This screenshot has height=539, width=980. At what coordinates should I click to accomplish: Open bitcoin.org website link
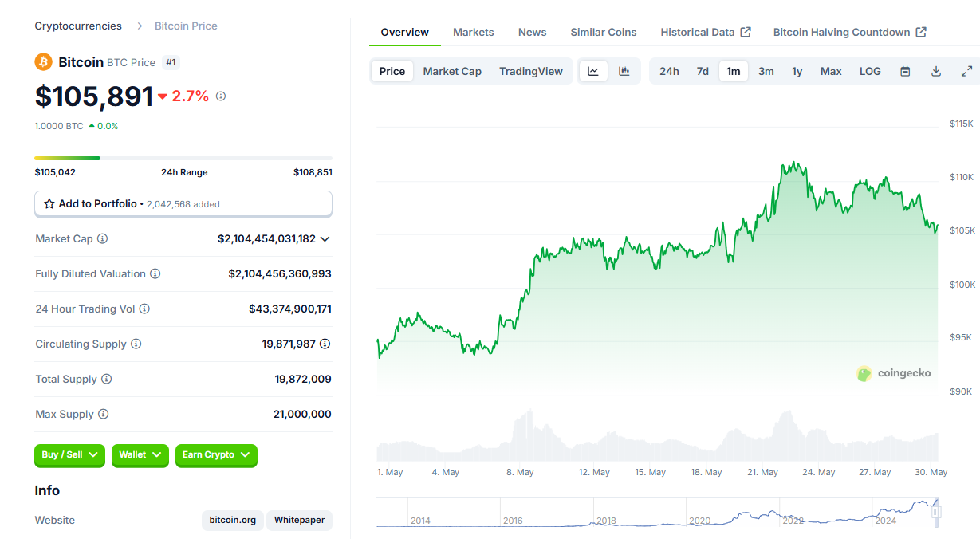point(233,520)
